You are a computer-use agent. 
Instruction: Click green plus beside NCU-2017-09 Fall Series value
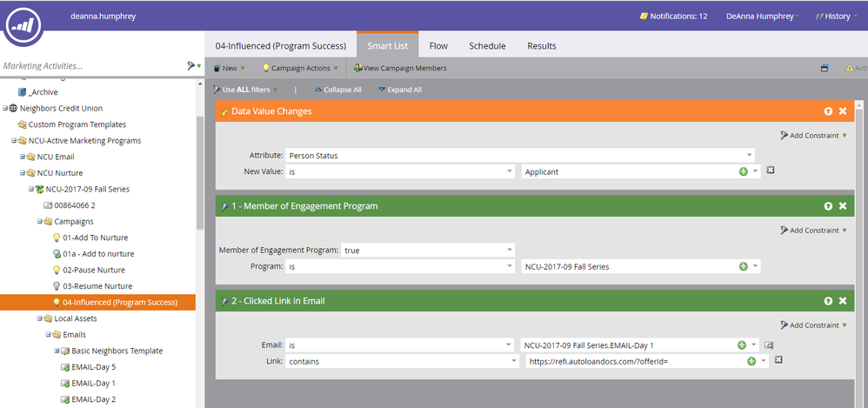[744, 266]
